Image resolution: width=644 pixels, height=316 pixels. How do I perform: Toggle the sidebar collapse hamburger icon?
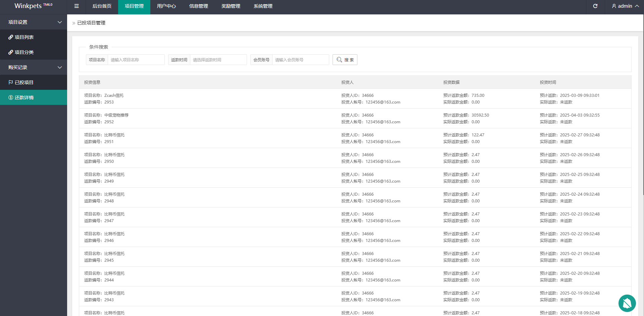[x=77, y=6]
